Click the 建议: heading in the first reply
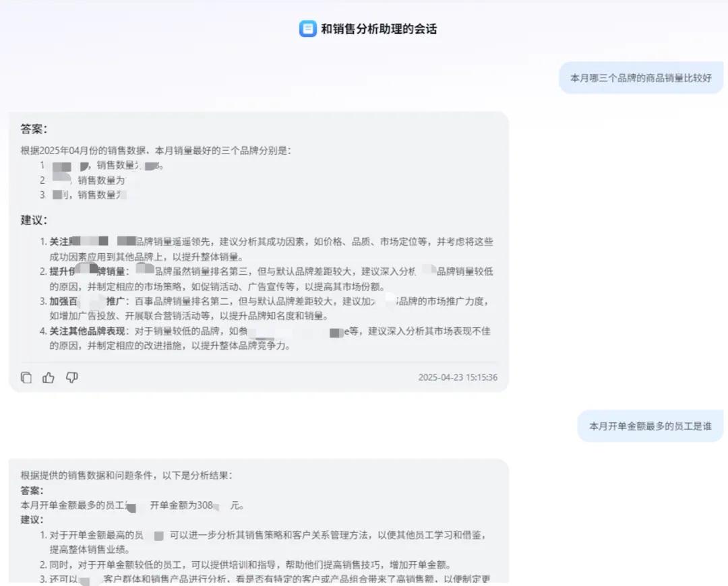This screenshot has height=586, width=728. pos(34,220)
